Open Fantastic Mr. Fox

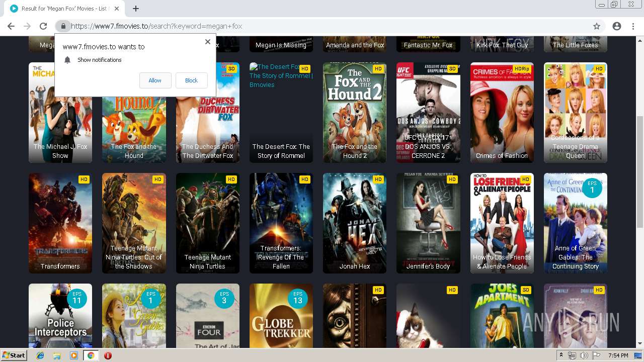tap(428, 44)
